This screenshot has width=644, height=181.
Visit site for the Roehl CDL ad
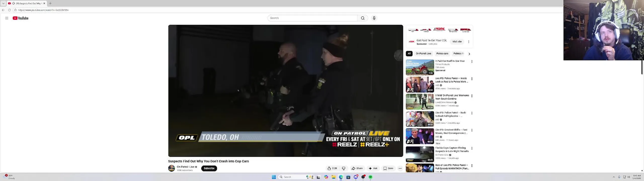pos(457,42)
